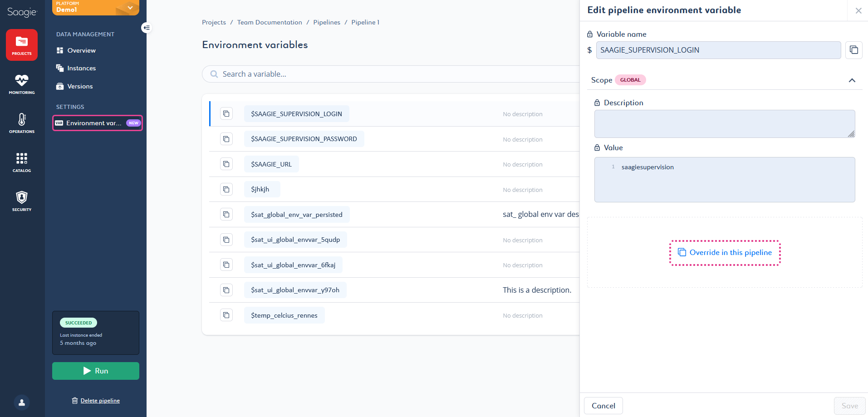Click the Variable name field
868x417 pixels.
tap(718, 50)
